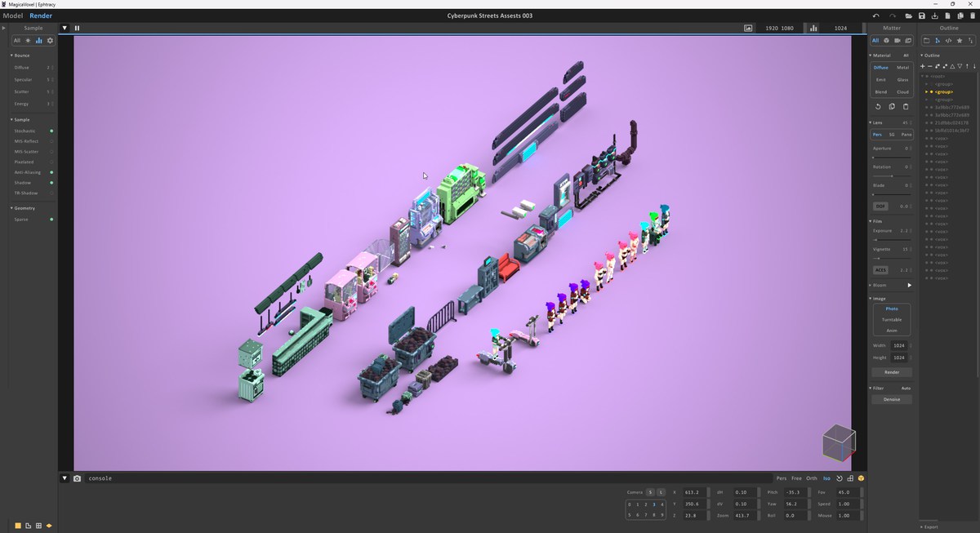Select the Orth camera mode
The width and height of the screenshot is (980, 533).
point(811,478)
